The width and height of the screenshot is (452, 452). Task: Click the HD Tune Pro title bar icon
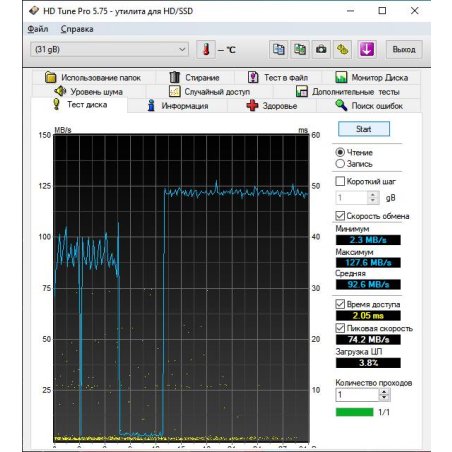pos(34,11)
